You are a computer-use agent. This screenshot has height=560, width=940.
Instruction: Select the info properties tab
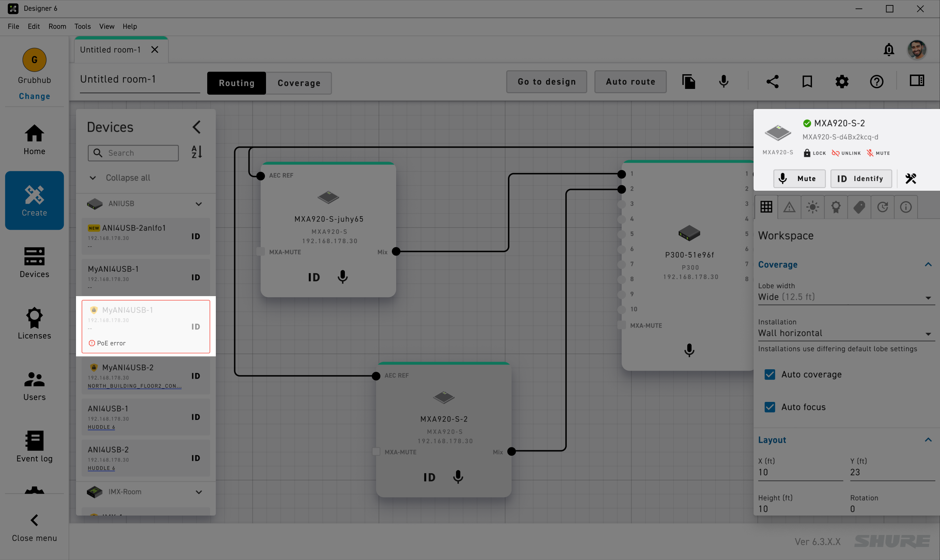[x=906, y=207]
